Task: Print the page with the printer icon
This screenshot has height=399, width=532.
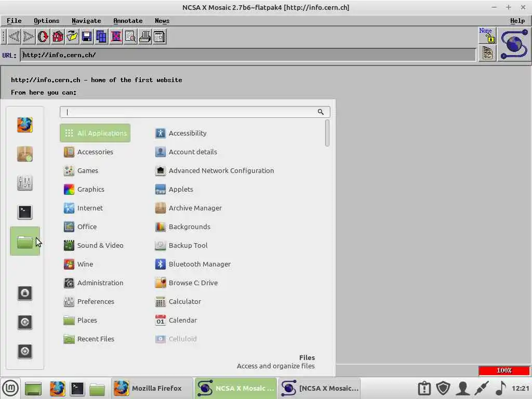Action: tap(145, 36)
